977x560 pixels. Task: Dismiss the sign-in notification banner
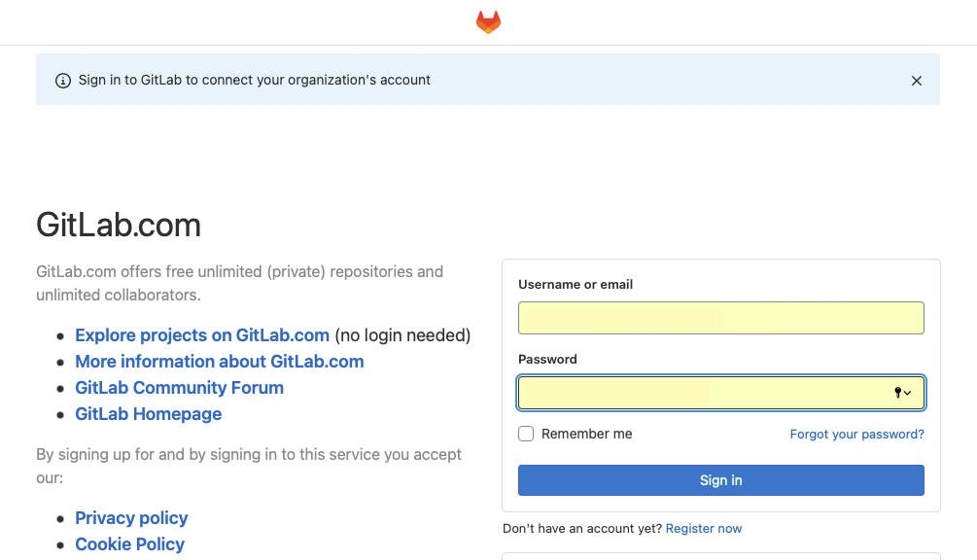[916, 81]
